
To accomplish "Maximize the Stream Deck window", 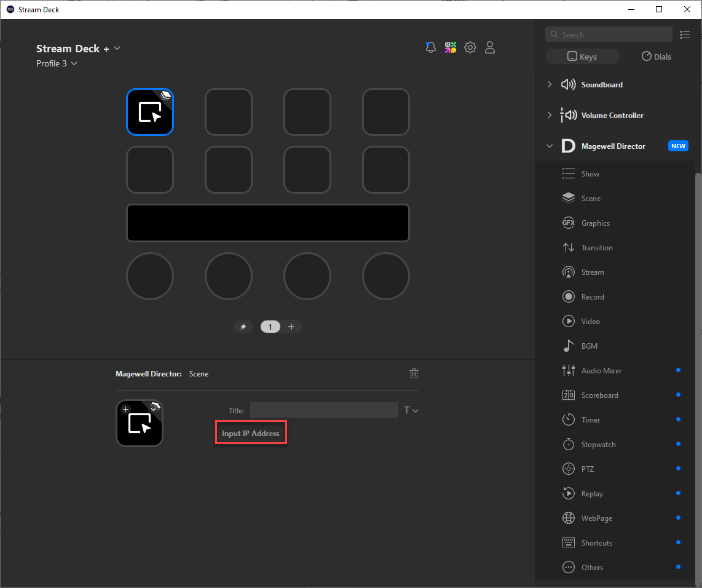I will pyautogui.click(x=658, y=9).
